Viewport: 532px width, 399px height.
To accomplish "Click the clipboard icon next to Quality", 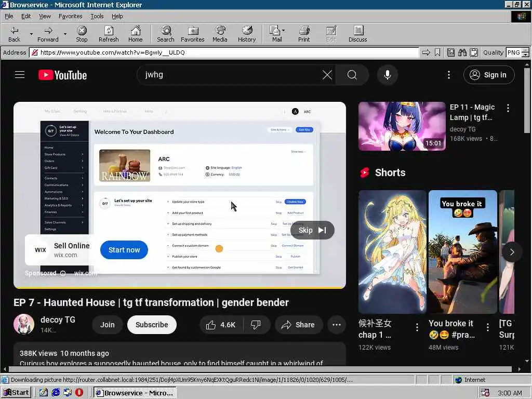I will 474,52.
